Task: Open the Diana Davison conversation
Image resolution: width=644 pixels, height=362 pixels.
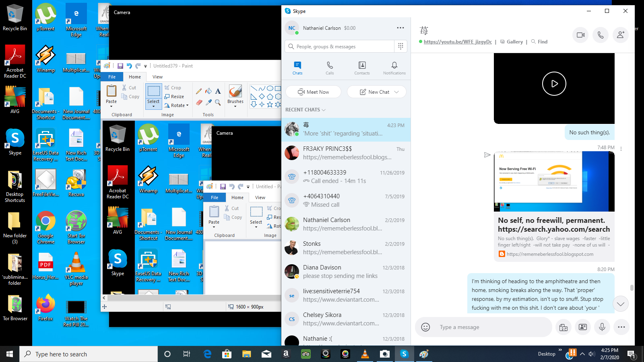Action: click(346, 271)
